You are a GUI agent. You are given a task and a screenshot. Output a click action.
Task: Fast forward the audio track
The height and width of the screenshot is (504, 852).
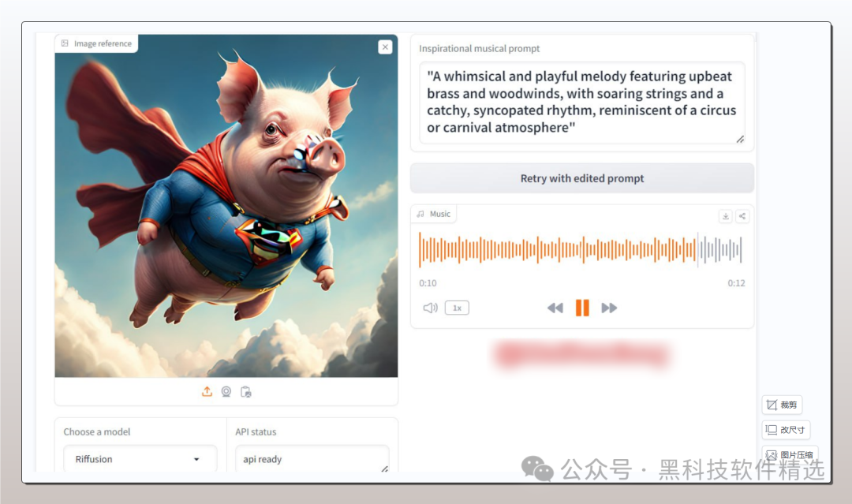tap(609, 308)
